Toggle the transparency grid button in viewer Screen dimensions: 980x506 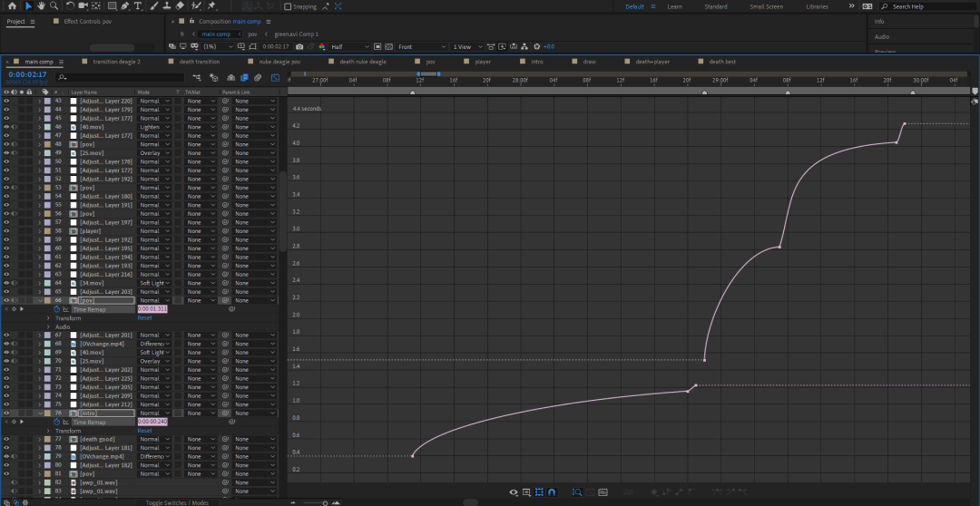pyautogui.click(x=388, y=47)
